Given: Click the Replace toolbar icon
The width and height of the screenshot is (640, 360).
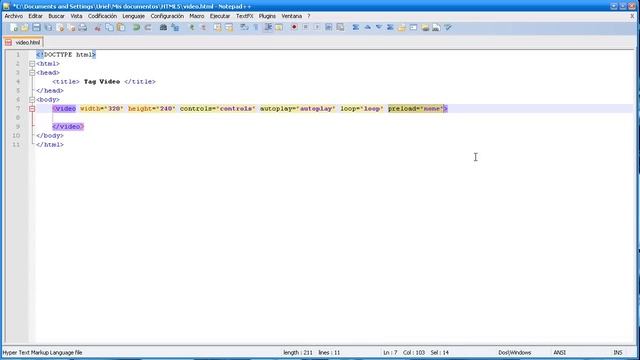Looking at the screenshot, I should click(175, 28).
